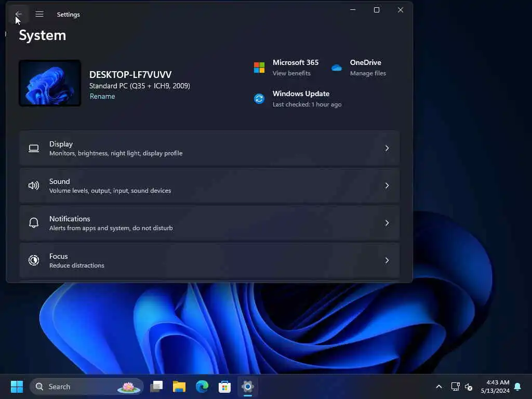Launch Microsoft Edge from the taskbar
532x399 pixels.
pyautogui.click(x=202, y=387)
